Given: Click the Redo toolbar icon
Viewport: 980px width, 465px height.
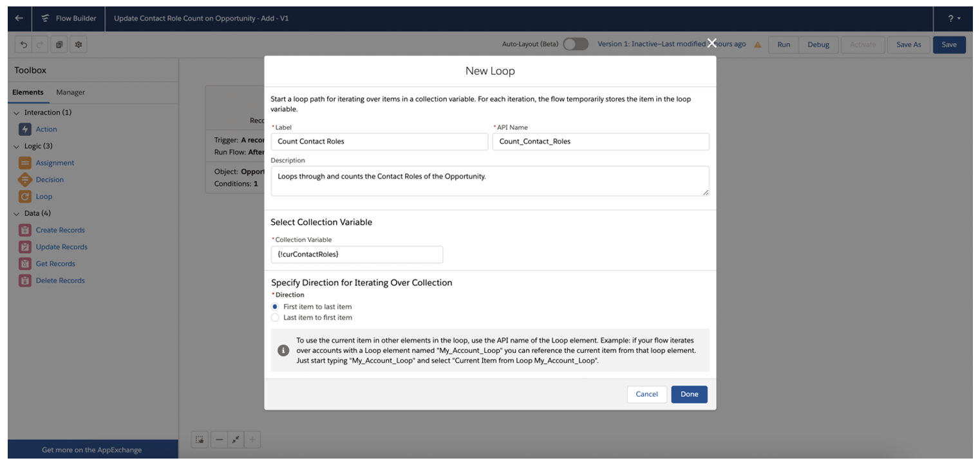Looking at the screenshot, I should pyautogui.click(x=40, y=44).
